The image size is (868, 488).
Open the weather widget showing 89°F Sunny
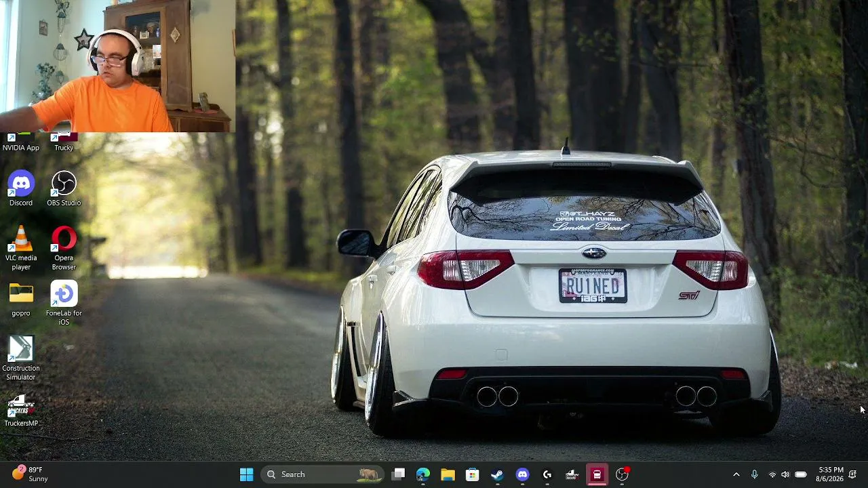[31, 474]
